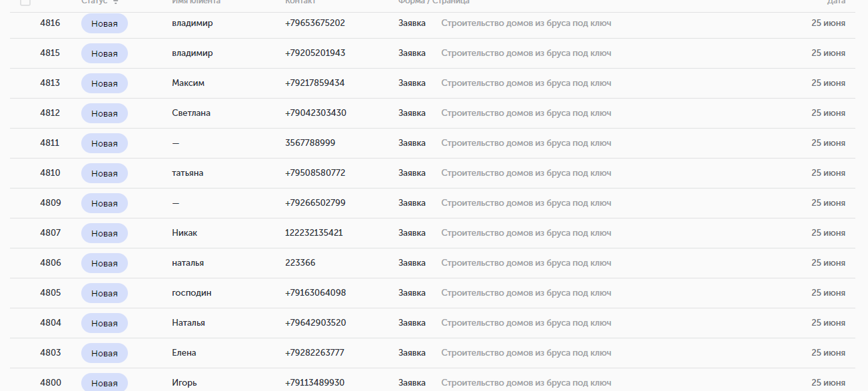
Task: Click contact 3567788999 in row 4811
Action: pos(310,143)
